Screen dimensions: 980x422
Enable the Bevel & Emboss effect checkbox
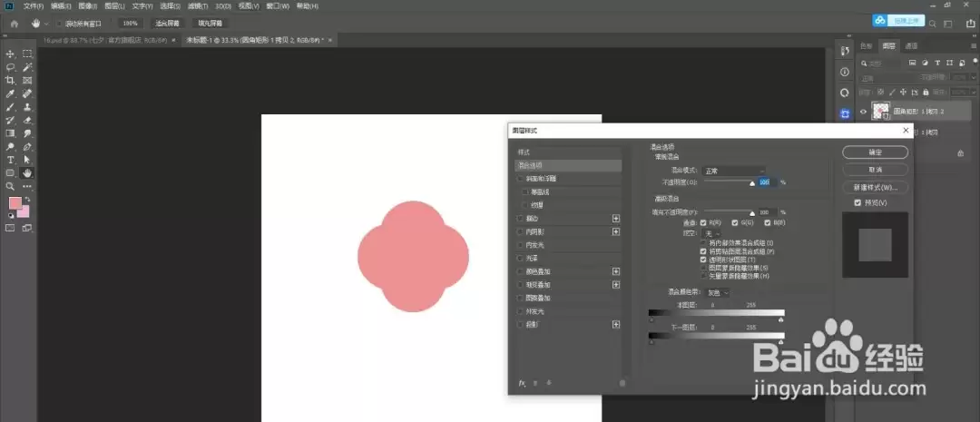[520, 179]
